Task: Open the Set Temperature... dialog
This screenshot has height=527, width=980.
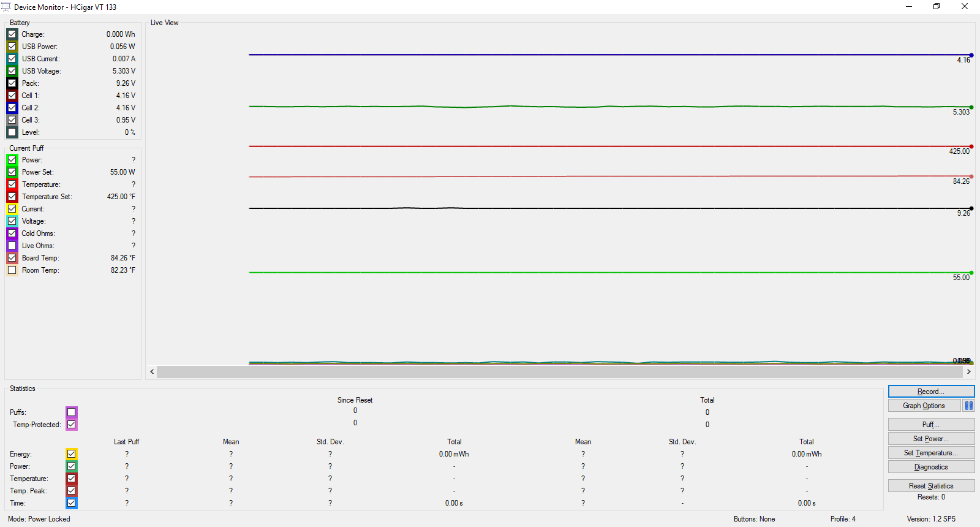Action: pyautogui.click(x=931, y=453)
